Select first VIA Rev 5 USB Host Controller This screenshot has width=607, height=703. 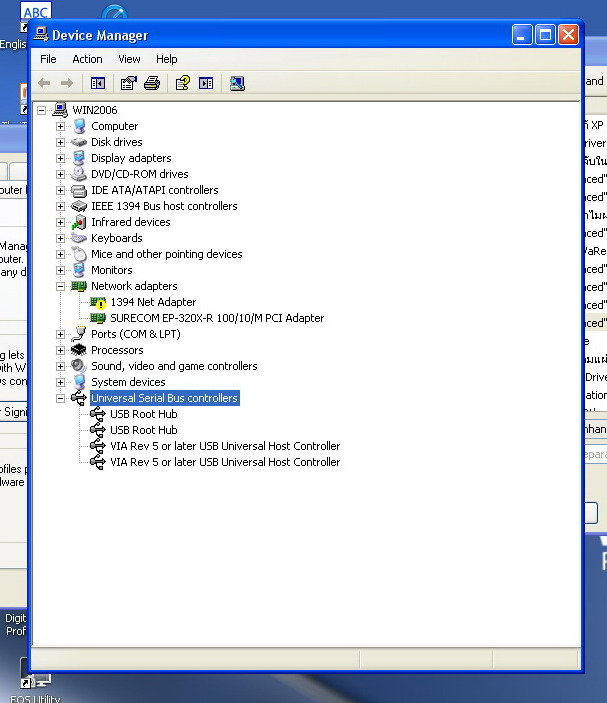pyautogui.click(x=225, y=446)
